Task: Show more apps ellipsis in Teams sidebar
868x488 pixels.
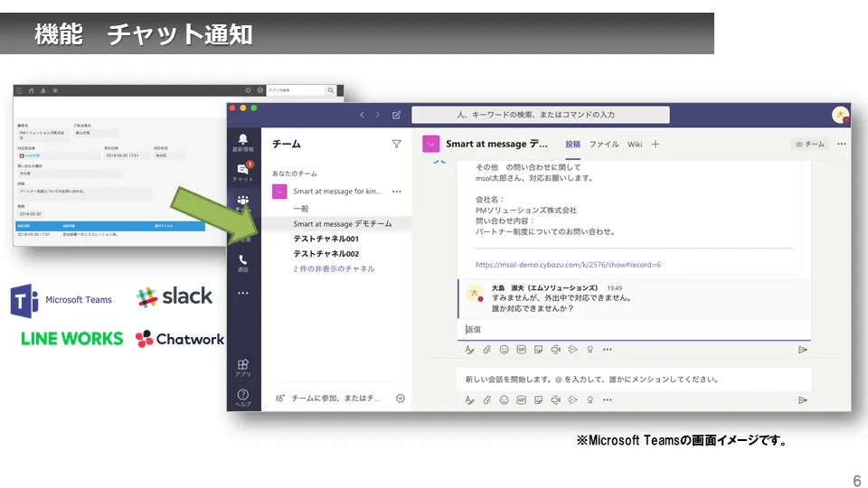Action: tap(243, 293)
